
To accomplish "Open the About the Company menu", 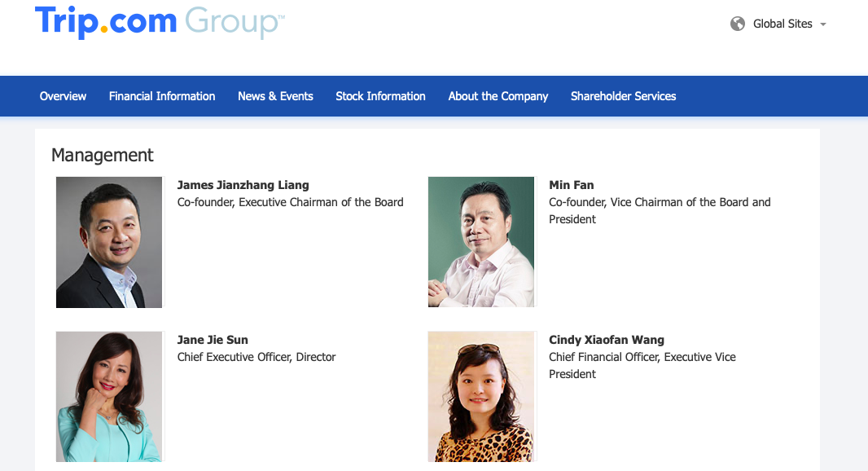I will click(498, 96).
